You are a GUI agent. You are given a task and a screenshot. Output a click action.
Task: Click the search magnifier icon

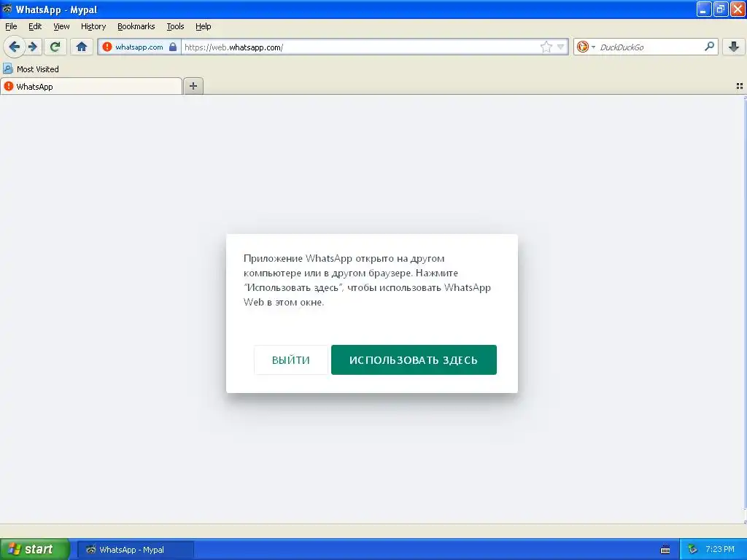[x=709, y=46]
